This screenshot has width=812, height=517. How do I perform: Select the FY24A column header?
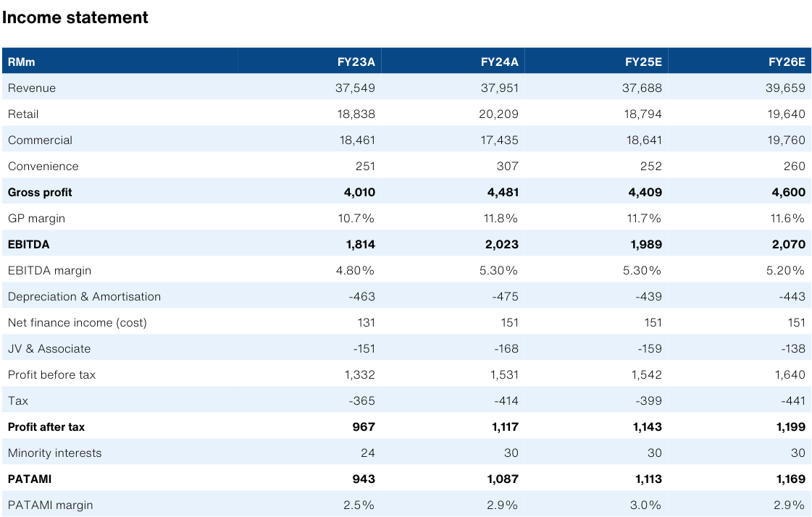(x=499, y=62)
